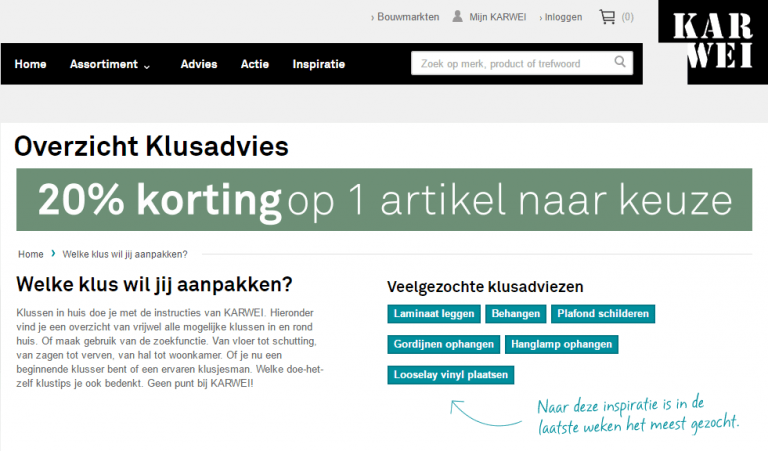Go to Home in the breadcrumb
Viewport: 768px width, 451px height.
coord(31,254)
